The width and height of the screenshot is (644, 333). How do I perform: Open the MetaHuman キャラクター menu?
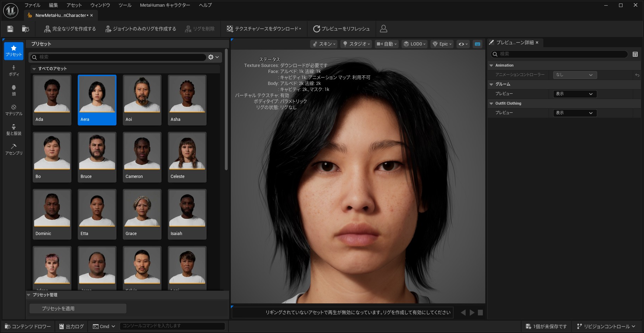pos(165,5)
